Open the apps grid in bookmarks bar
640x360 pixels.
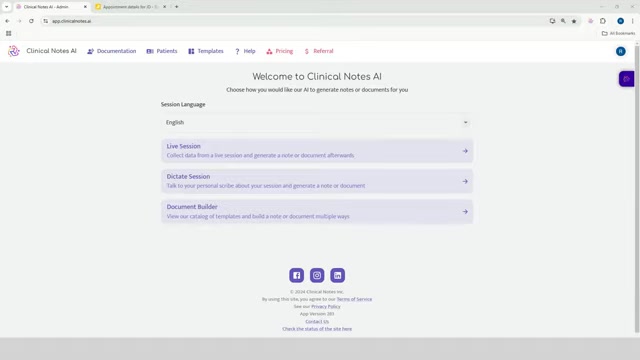9,33
